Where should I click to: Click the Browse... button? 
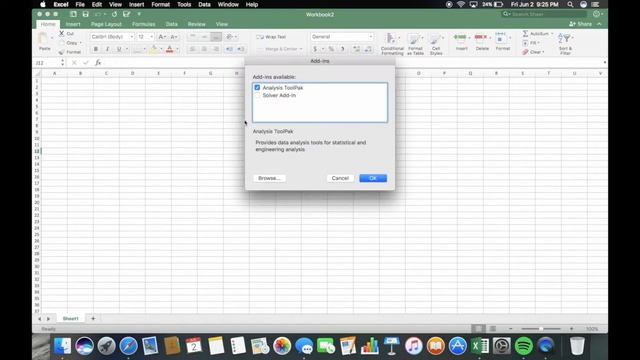coord(269,178)
